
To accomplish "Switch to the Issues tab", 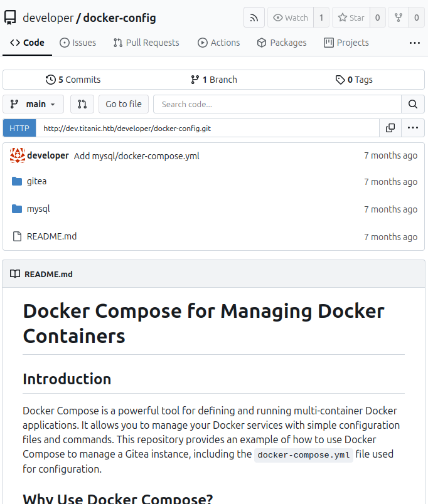I will (78, 43).
